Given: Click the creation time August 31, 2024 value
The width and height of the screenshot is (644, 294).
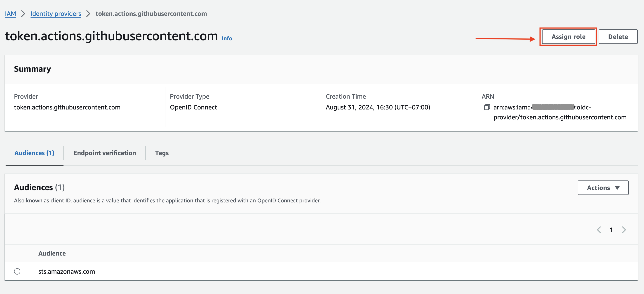Looking at the screenshot, I should tap(378, 107).
